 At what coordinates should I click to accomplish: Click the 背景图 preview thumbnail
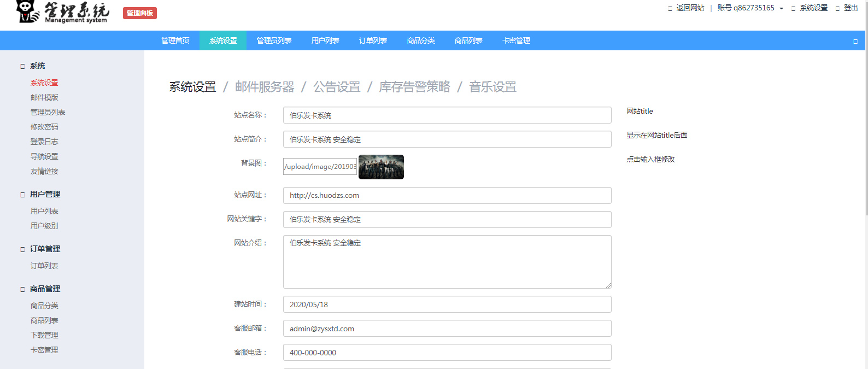(381, 167)
